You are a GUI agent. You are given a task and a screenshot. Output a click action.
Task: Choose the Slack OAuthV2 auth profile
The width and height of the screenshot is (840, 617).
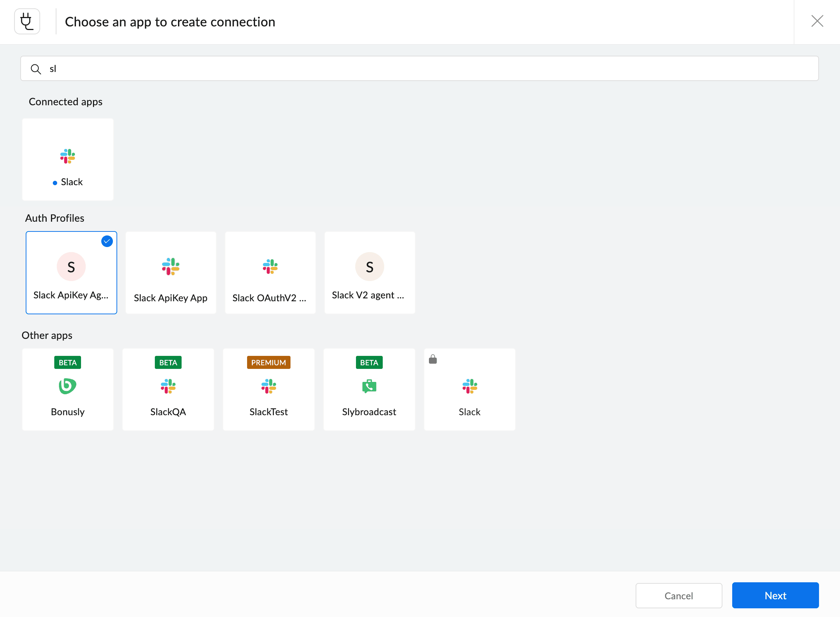(x=271, y=273)
